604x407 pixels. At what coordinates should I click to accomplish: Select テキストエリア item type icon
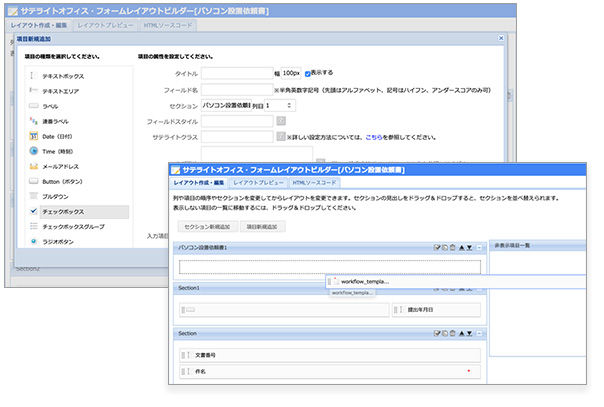(33, 91)
